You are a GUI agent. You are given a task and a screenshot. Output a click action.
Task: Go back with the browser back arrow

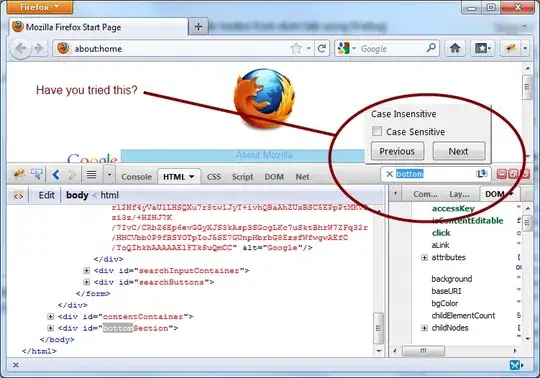tap(21, 49)
